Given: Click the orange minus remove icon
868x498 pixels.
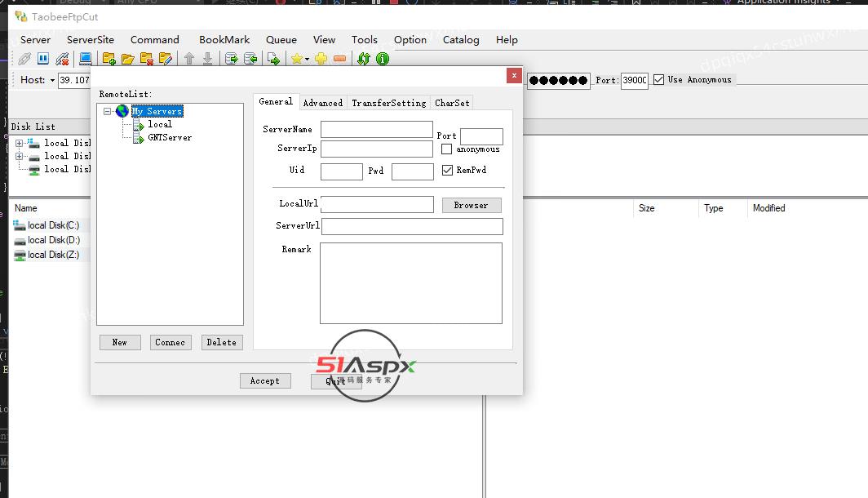Looking at the screenshot, I should [340, 59].
